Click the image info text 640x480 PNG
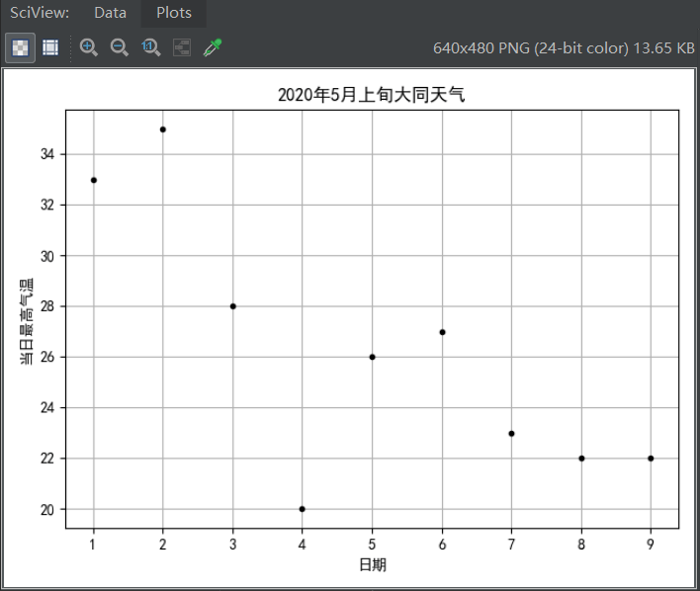This screenshot has height=591, width=700. 564,47
